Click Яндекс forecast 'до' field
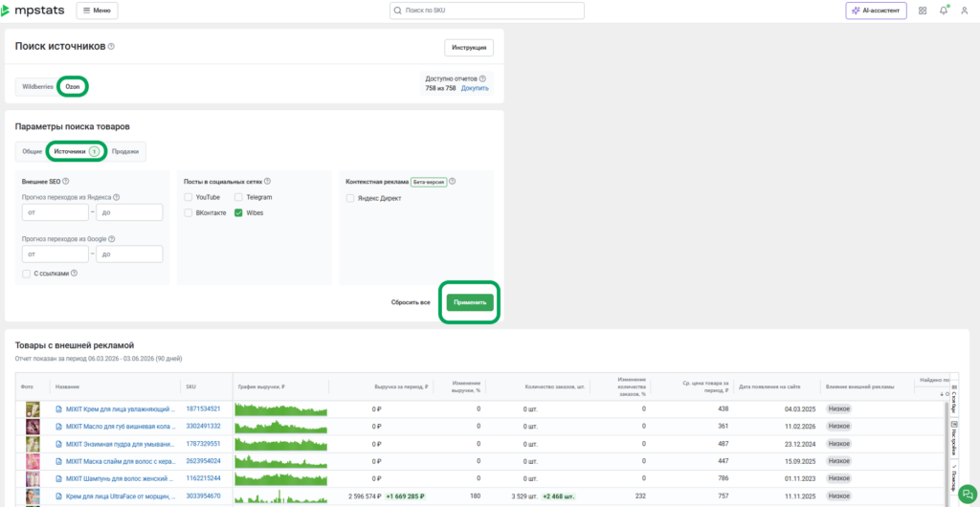 [x=129, y=212]
